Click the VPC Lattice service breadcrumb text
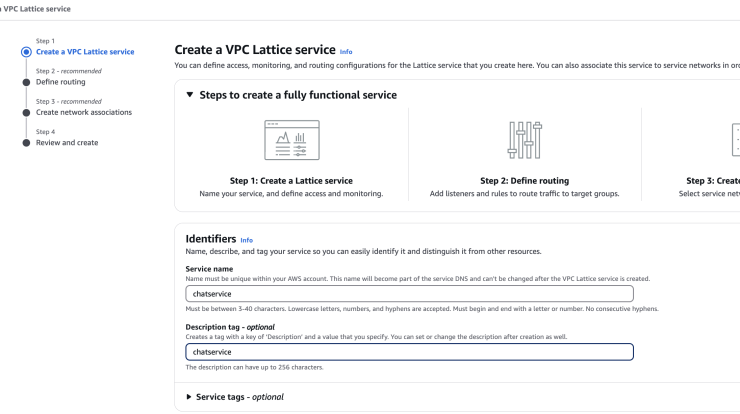The width and height of the screenshot is (740, 414). [x=37, y=9]
